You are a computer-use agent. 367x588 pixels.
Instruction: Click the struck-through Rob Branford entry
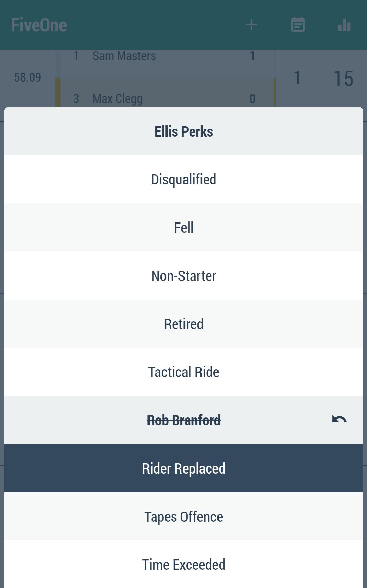183,420
